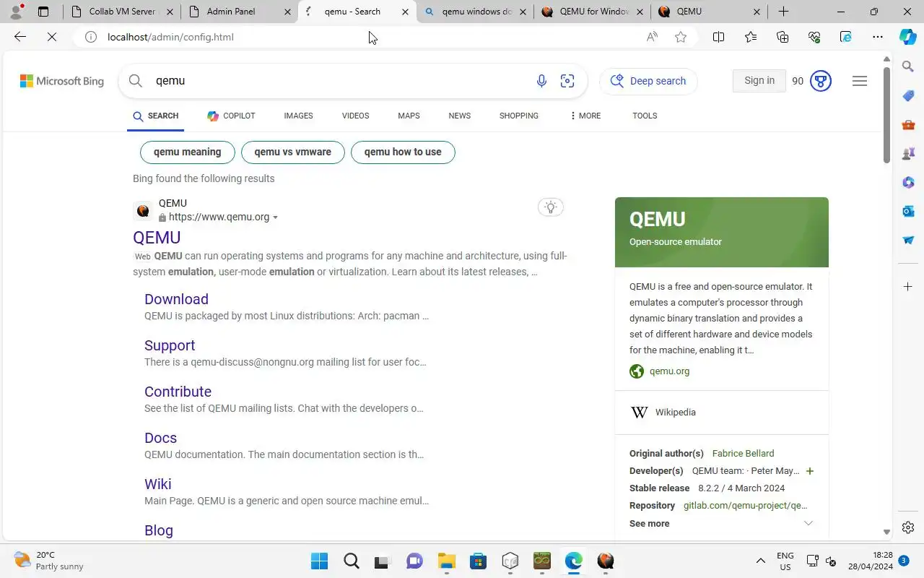
Task: Click the qemu meaning suggestion
Action: coord(187,152)
